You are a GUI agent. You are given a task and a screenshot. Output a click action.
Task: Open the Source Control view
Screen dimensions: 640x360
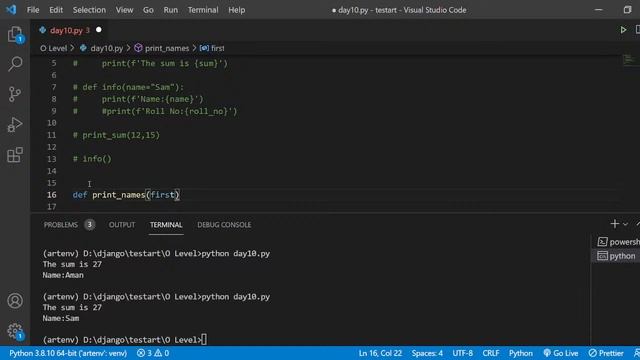(15, 94)
